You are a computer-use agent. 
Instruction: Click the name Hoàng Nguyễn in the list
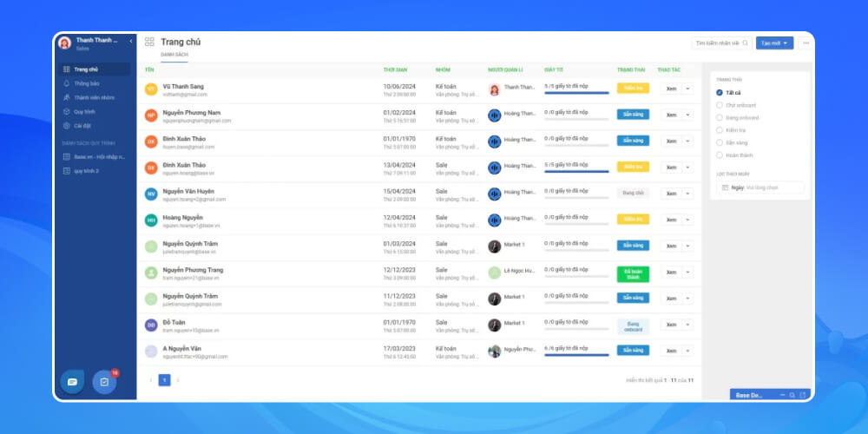coord(182,218)
